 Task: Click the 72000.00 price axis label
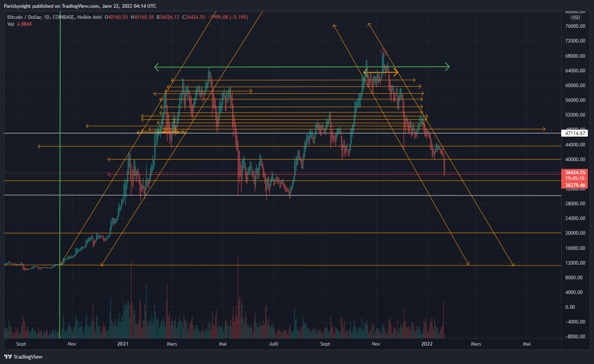[x=575, y=41]
